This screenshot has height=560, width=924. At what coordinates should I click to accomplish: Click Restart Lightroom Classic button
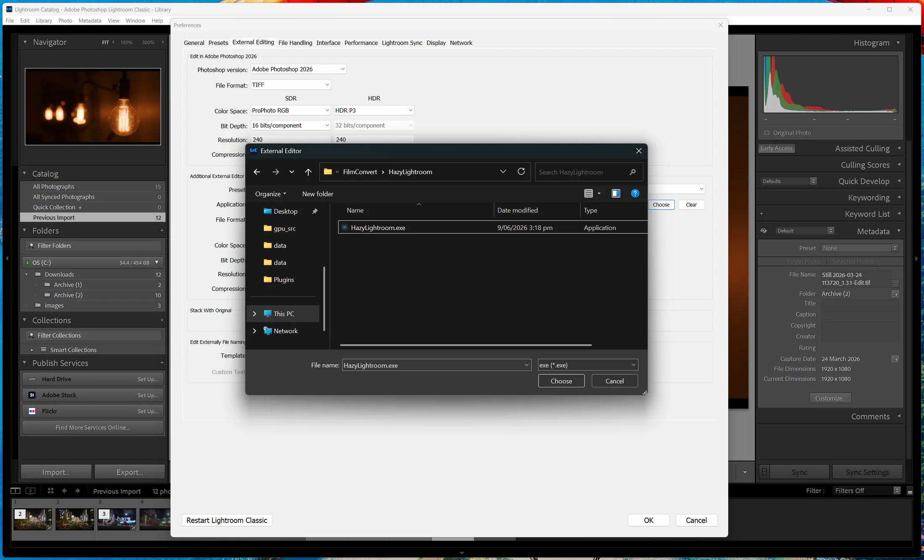pos(227,520)
